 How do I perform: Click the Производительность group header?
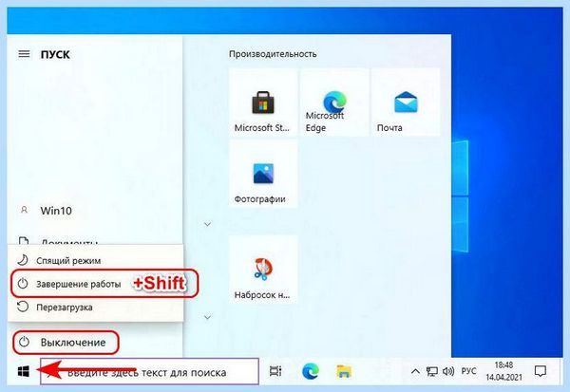pos(273,54)
